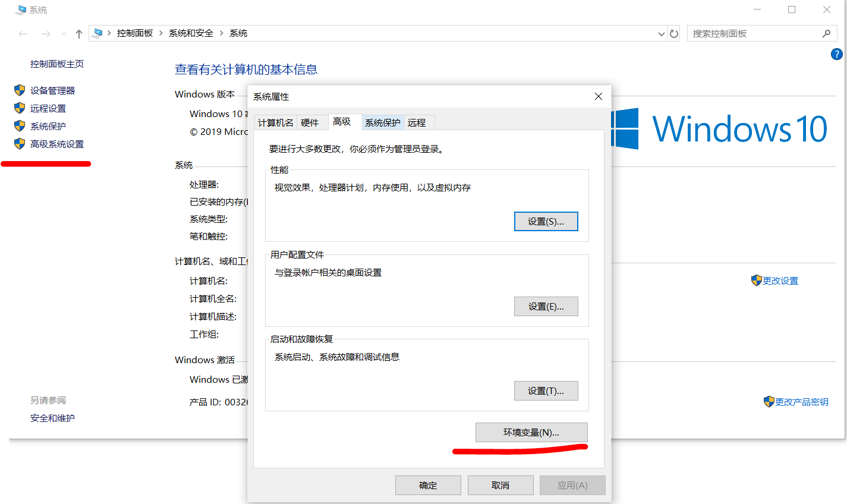The width and height of the screenshot is (847, 504).
Task: Go to Control Panel Home (控制面板主页)
Action: pos(57,64)
